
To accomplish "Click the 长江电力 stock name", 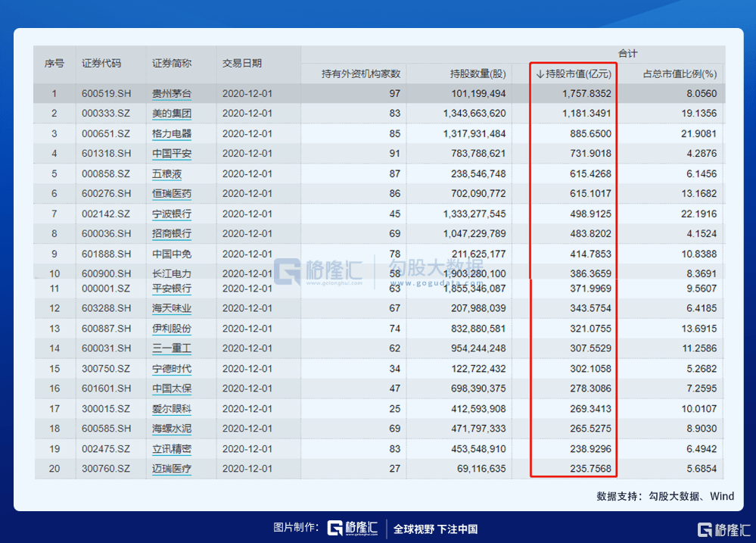I will [x=172, y=273].
